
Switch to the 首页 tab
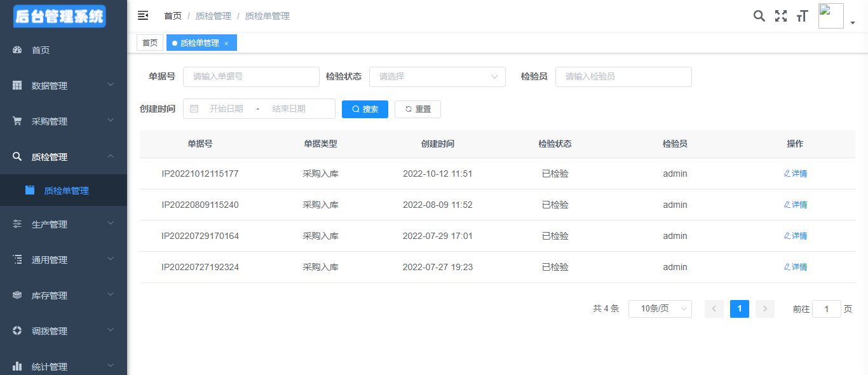(x=150, y=43)
